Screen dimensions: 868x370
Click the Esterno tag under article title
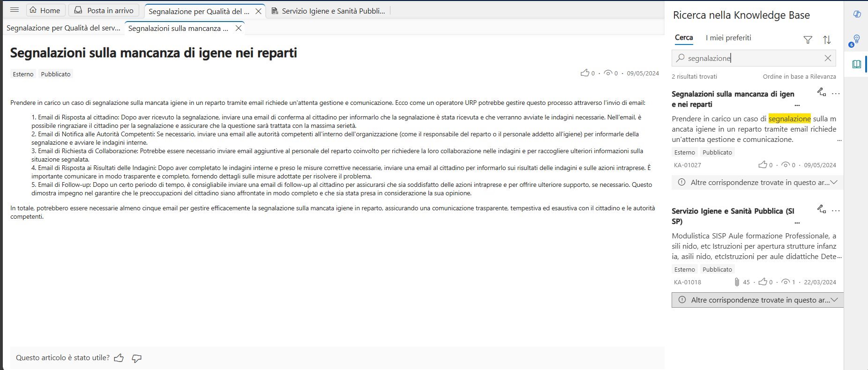[x=23, y=74]
